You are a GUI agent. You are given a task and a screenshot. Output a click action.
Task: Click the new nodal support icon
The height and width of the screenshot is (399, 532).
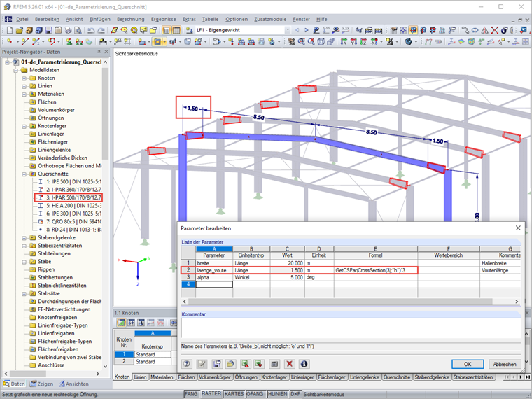click(x=69, y=42)
